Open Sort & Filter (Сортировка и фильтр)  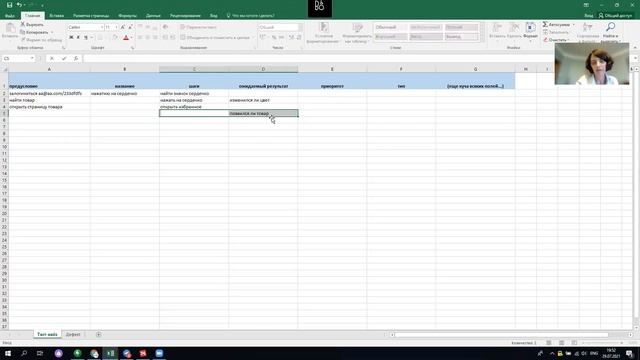(587, 32)
